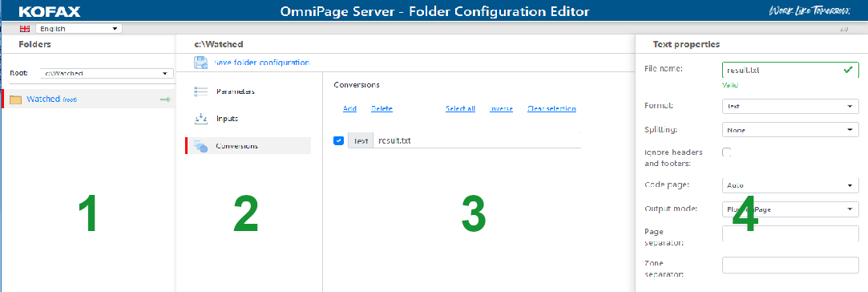Click the result.txt conversion name field
The image size is (868, 292).
pyautogui.click(x=477, y=140)
